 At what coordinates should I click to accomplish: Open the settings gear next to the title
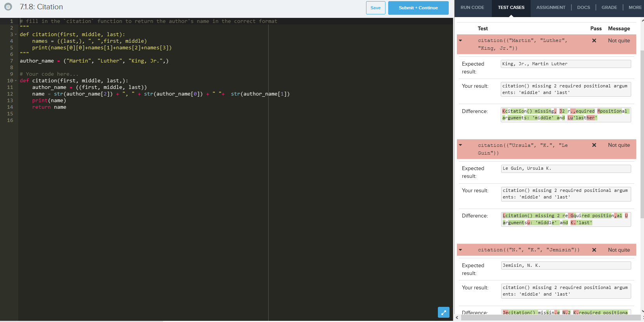click(8, 7)
